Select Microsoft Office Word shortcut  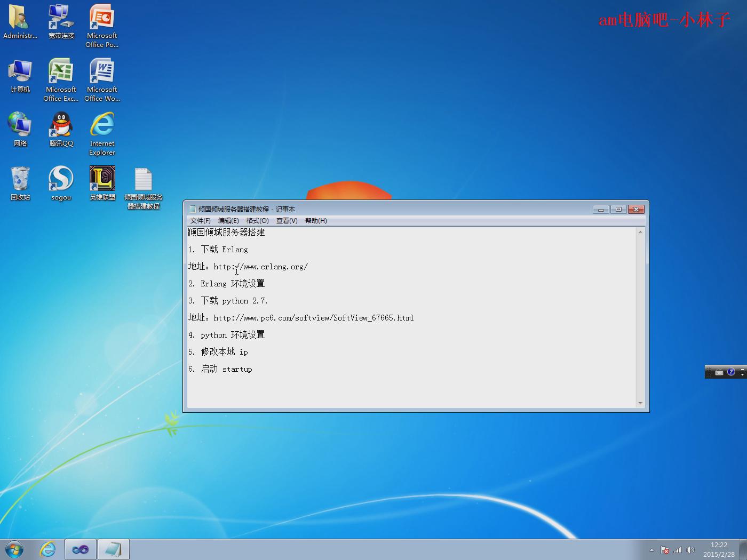click(102, 71)
